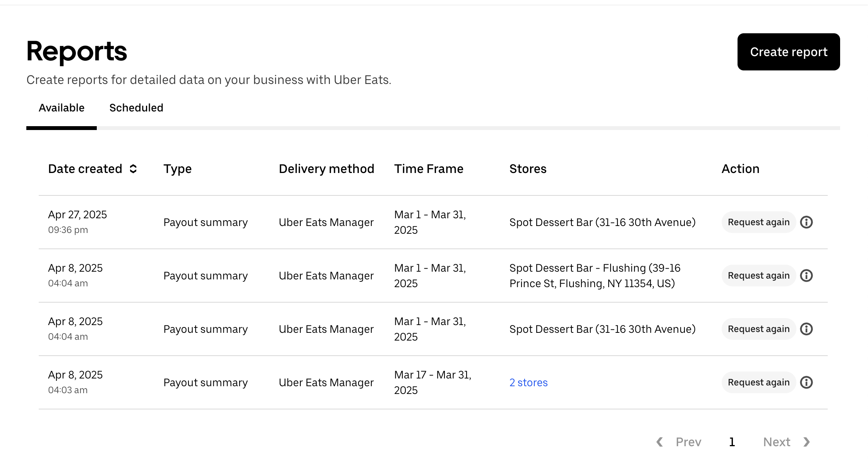The height and width of the screenshot is (476, 868).
Task: Click Spot Dessert Bar - Flushing store cell
Action: pyautogui.click(x=595, y=276)
